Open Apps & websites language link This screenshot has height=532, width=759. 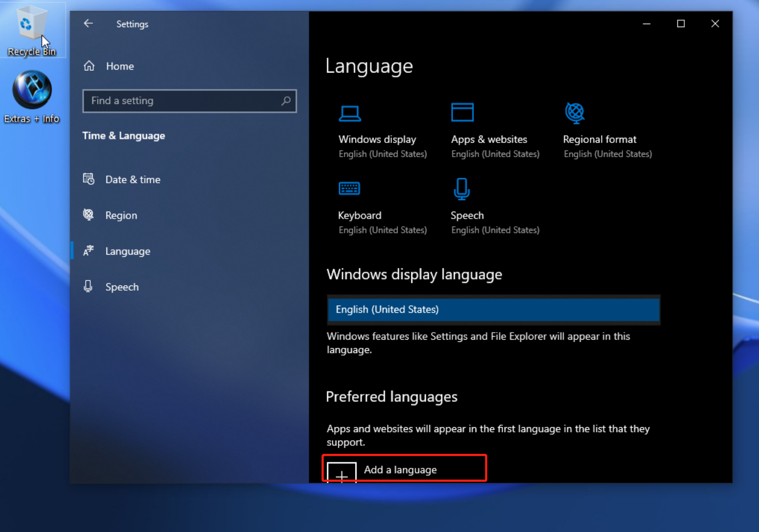click(x=489, y=140)
